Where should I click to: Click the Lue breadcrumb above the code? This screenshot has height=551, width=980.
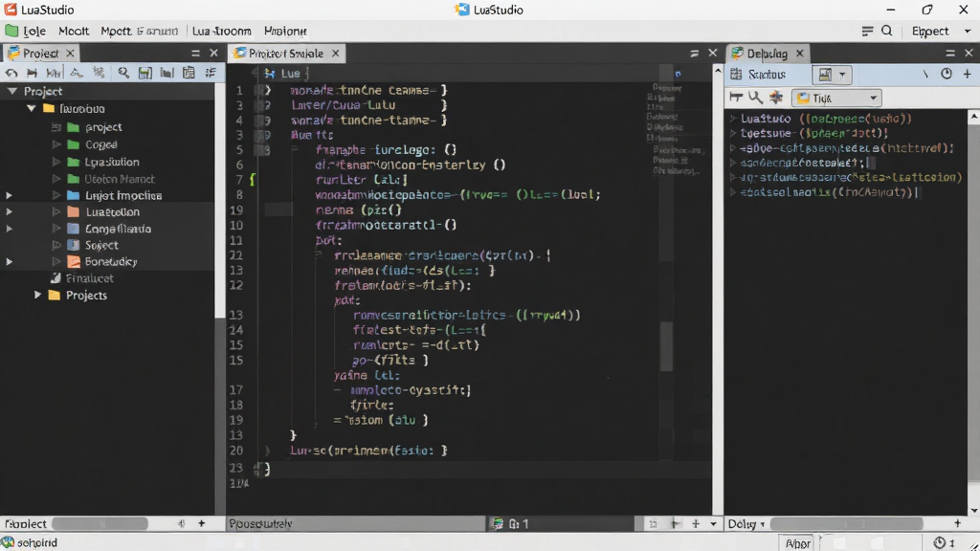pyautogui.click(x=291, y=73)
